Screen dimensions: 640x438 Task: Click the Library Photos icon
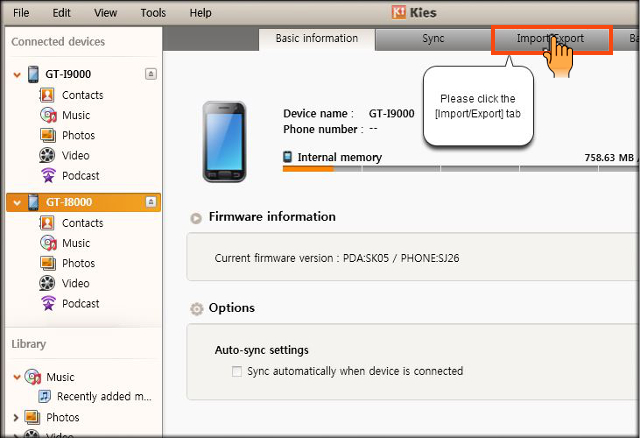(32, 417)
